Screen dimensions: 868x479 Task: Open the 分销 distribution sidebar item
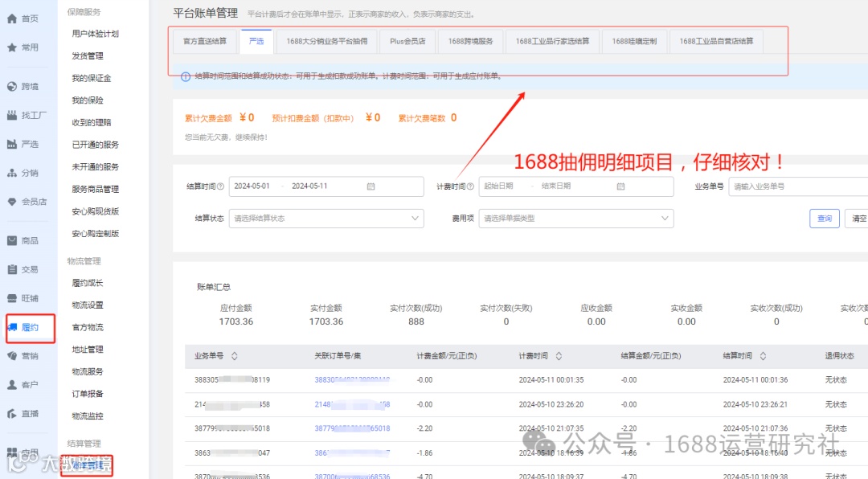[23, 173]
